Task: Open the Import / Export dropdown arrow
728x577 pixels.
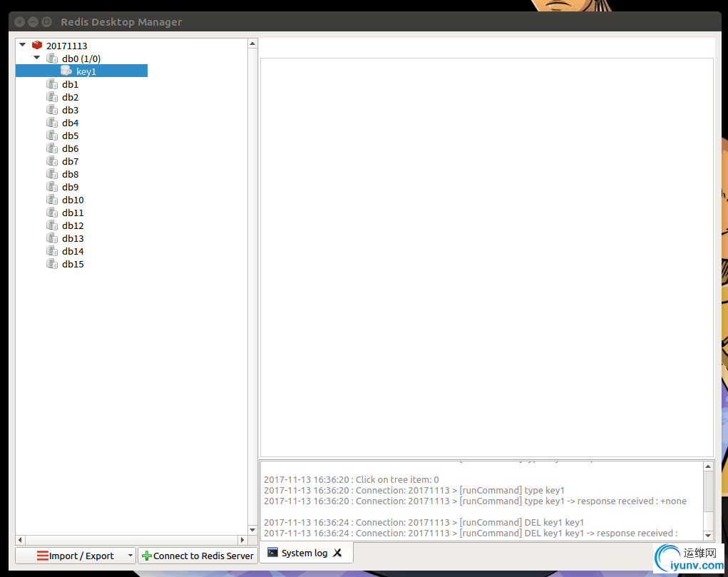Action: (x=130, y=555)
